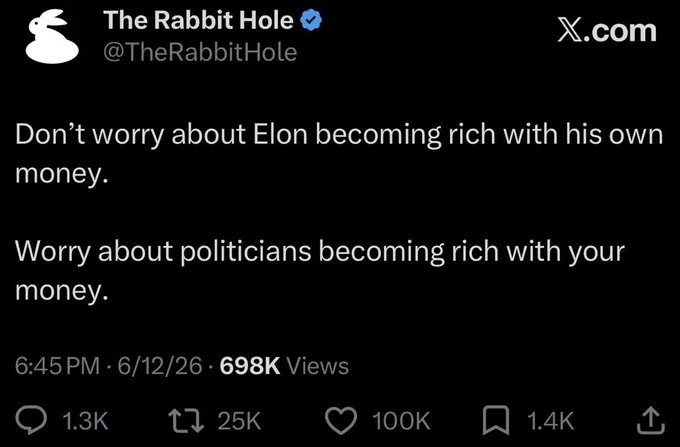This screenshot has height=447, width=680.
Task: Open The Rabbit Hole display name
Action: 198,20
